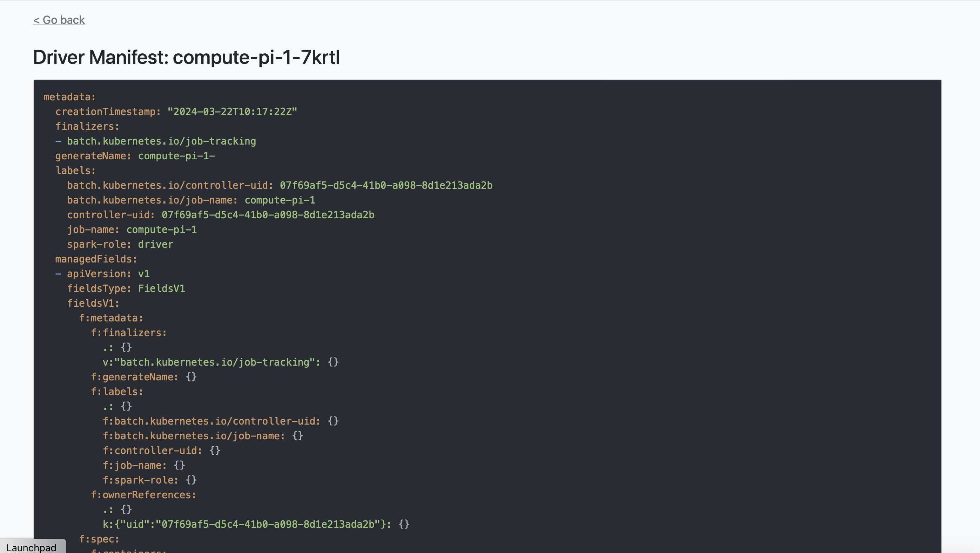Click the managedFields key
The height and width of the screenshot is (553, 980).
coord(96,259)
